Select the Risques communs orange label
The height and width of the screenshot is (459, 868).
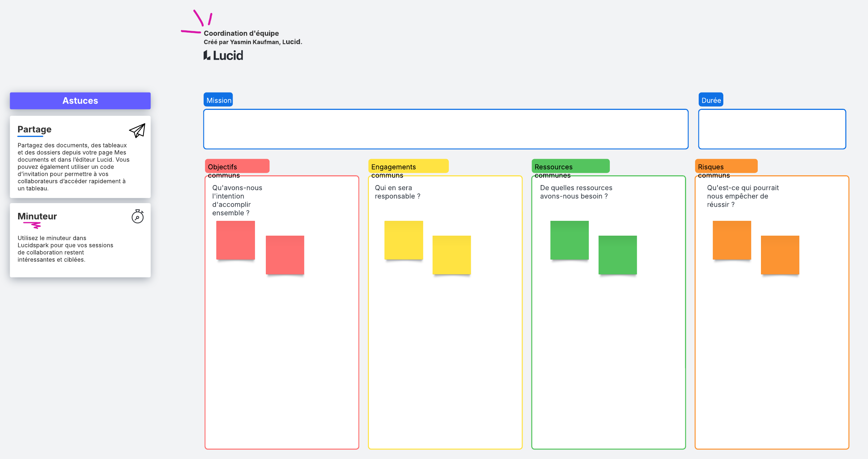(x=726, y=166)
